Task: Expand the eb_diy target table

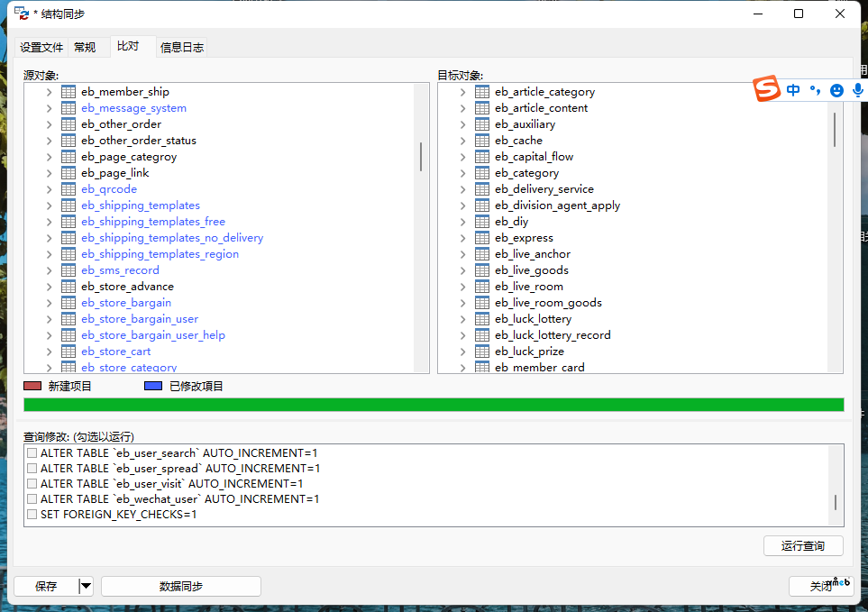Action: (462, 222)
